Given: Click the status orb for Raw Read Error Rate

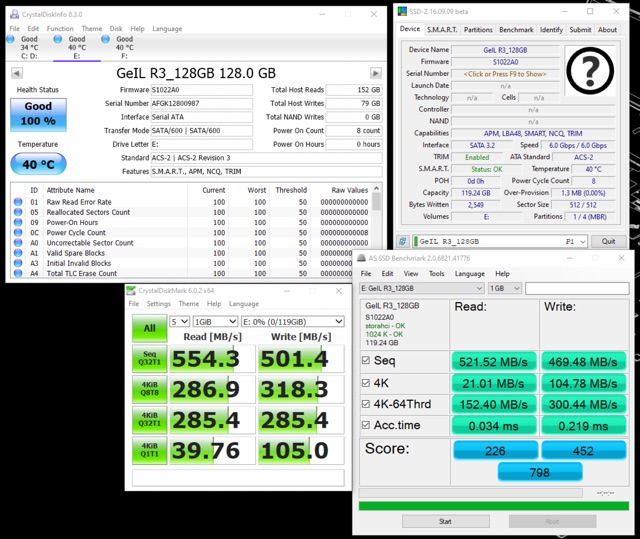Looking at the screenshot, I should coord(17,202).
